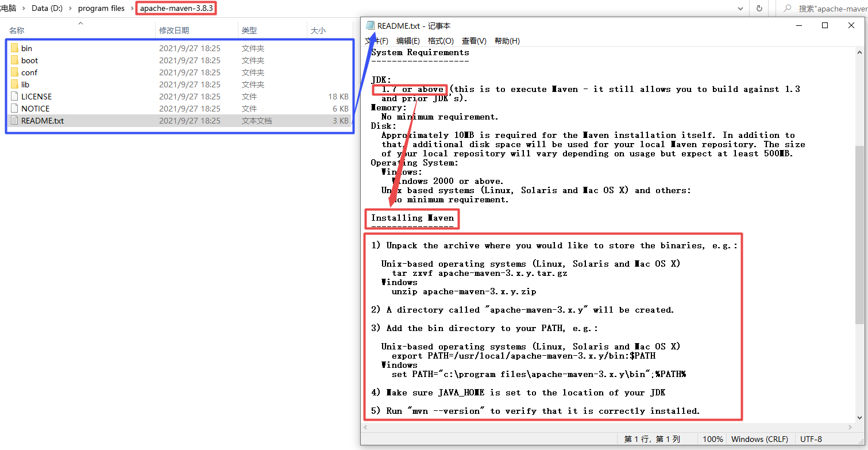The image size is (868, 450).
Task: Navigate to Data (D:) breadcrumb
Action: point(47,9)
